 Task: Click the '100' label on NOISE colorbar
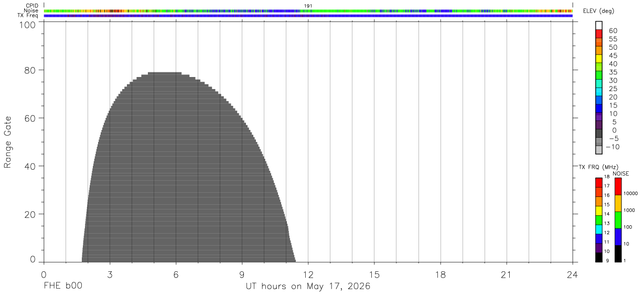[628, 227]
